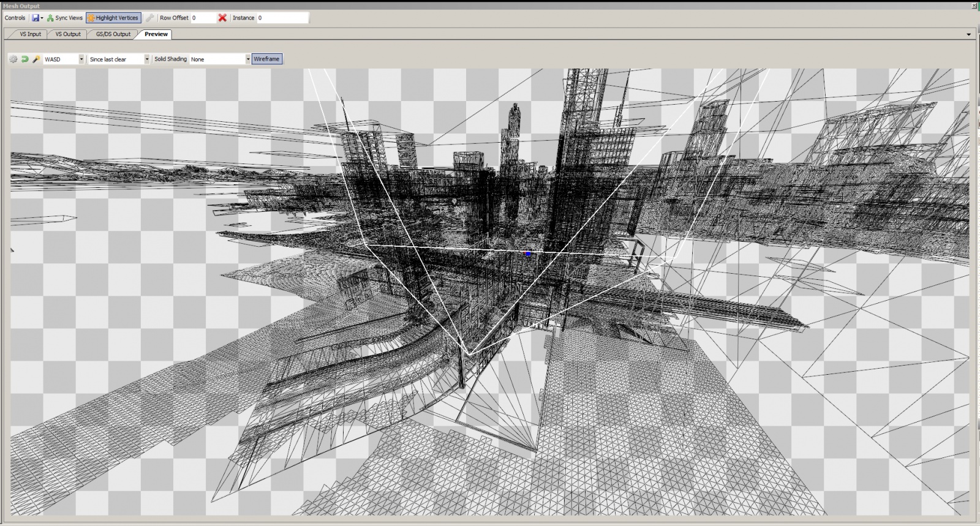Click the 'Row Offset' label
This screenshot has width=980, height=526.
point(174,18)
